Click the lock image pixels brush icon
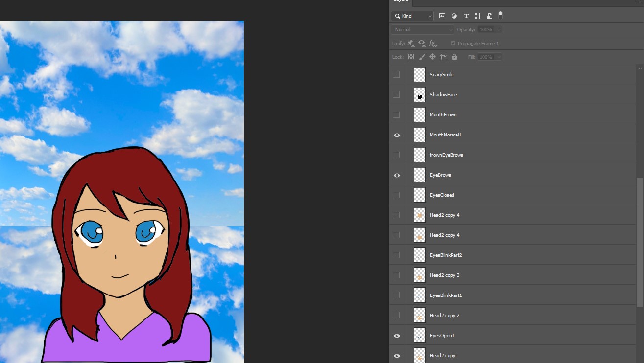This screenshot has width=644, height=363. click(x=422, y=57)
